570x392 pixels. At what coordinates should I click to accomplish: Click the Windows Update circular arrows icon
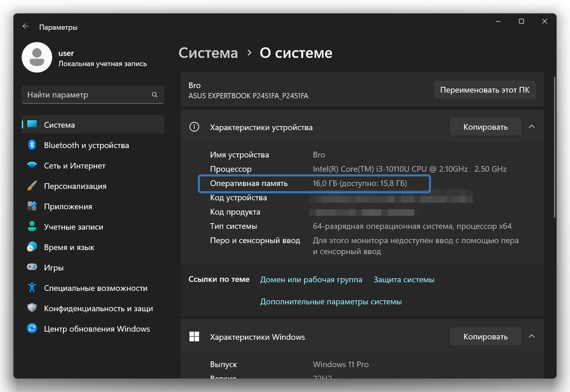coord(32,329)
